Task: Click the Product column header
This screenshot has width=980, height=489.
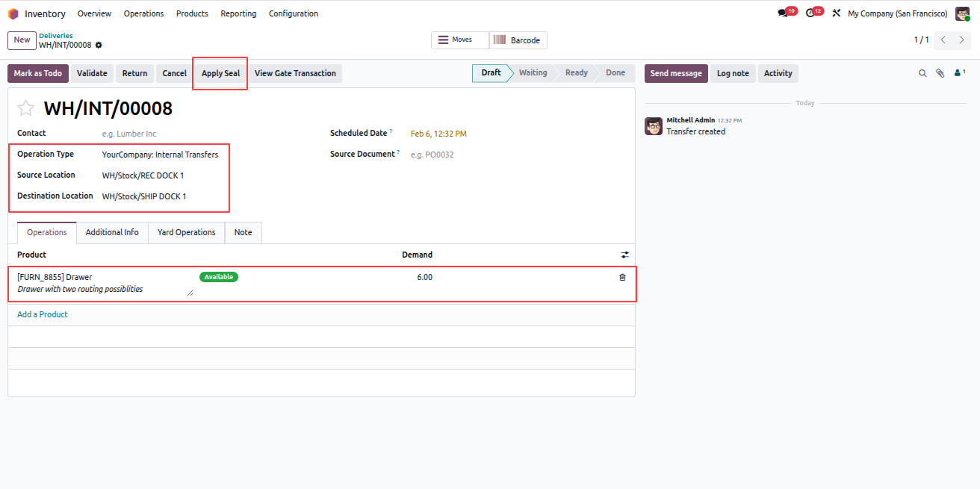Action: [x=32, y=255]
